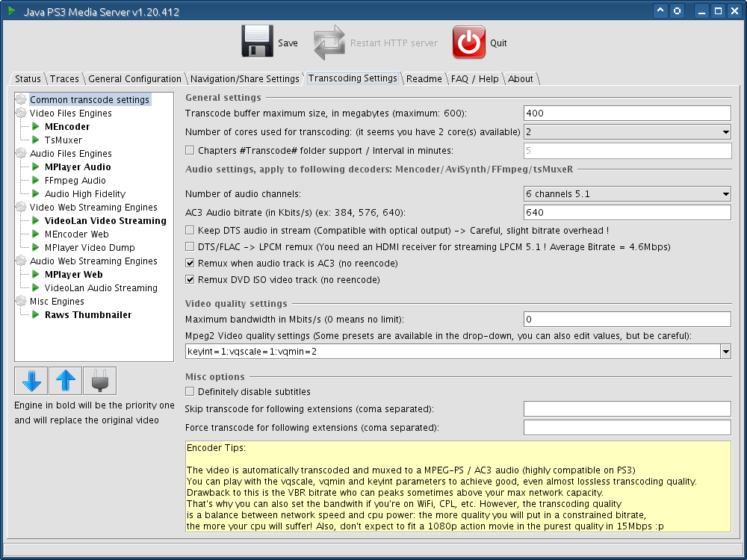Image resolution: width=747 pixels, height=560 pixels.
Task: Click green arrow icon beside MPlayer Video Dump
Action: click(x=36, y=248)
